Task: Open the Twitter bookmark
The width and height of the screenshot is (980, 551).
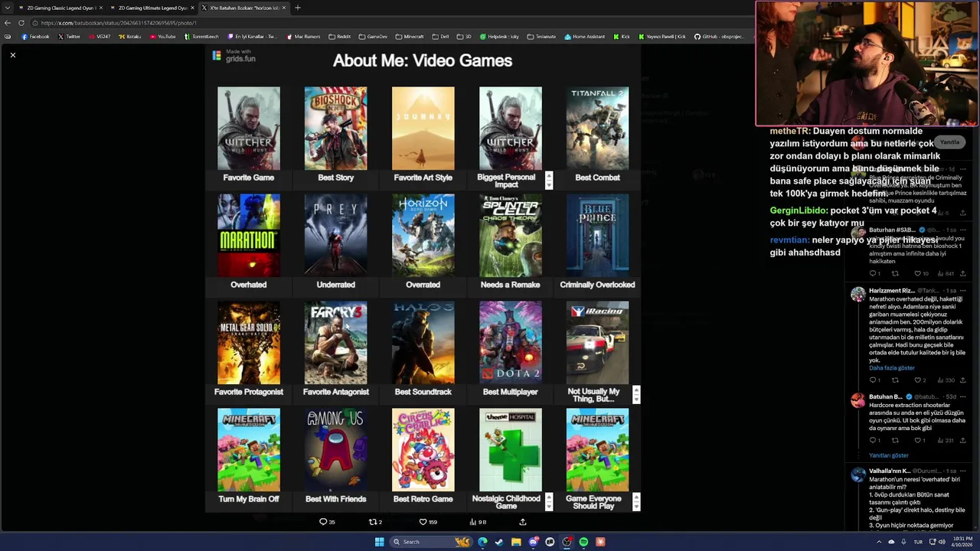Action: point(69,37)
